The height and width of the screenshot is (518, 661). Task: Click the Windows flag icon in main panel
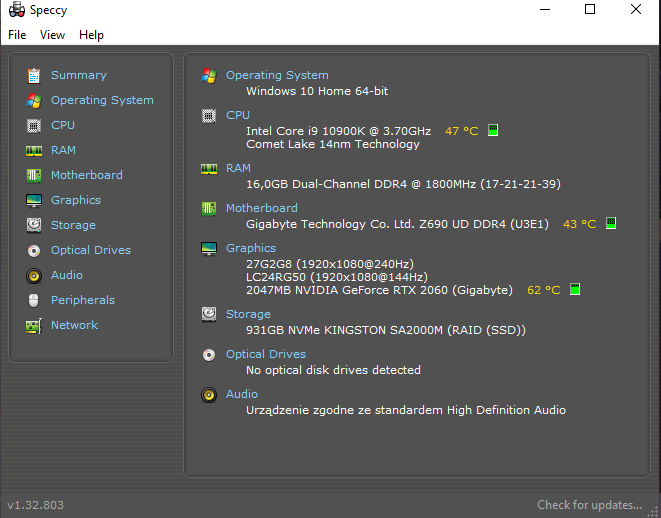click(209, 76)
